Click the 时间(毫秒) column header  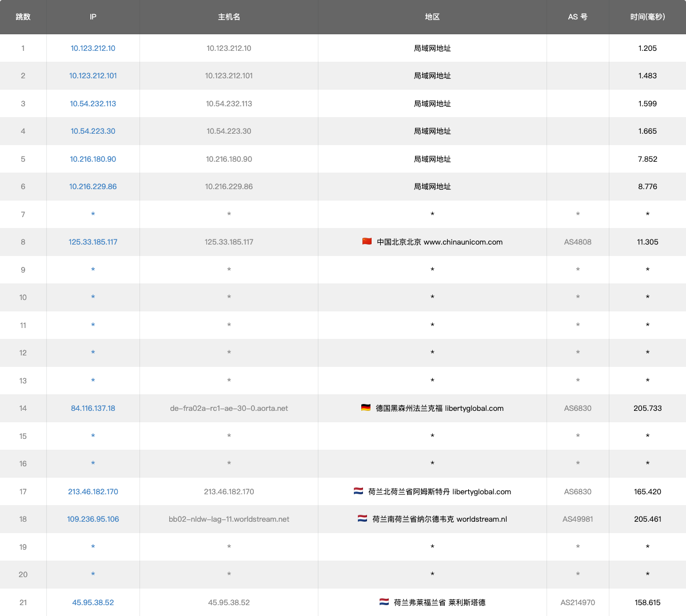(x=647, y=17)
